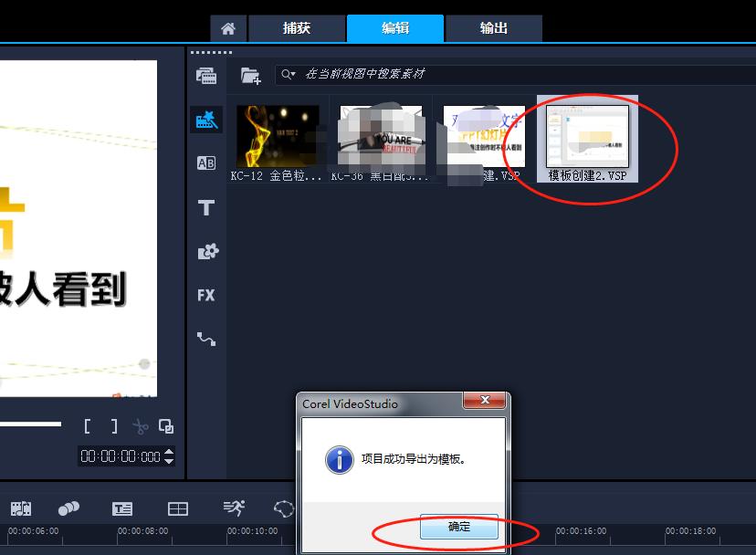
Task: Set the mark-in left bracket
Action: (x=88, y=426)
